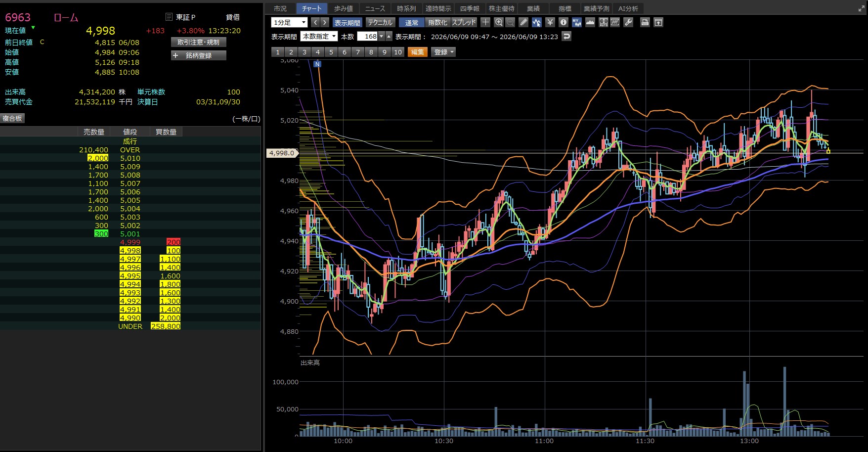
Task: Toggle the スプレッド spread button
Action: click(x=464, y=22)
